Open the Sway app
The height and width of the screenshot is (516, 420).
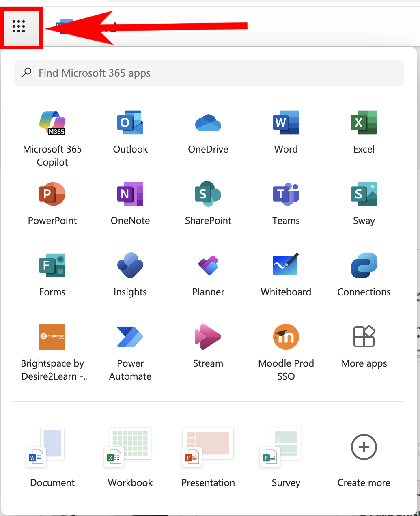point(364,204)
